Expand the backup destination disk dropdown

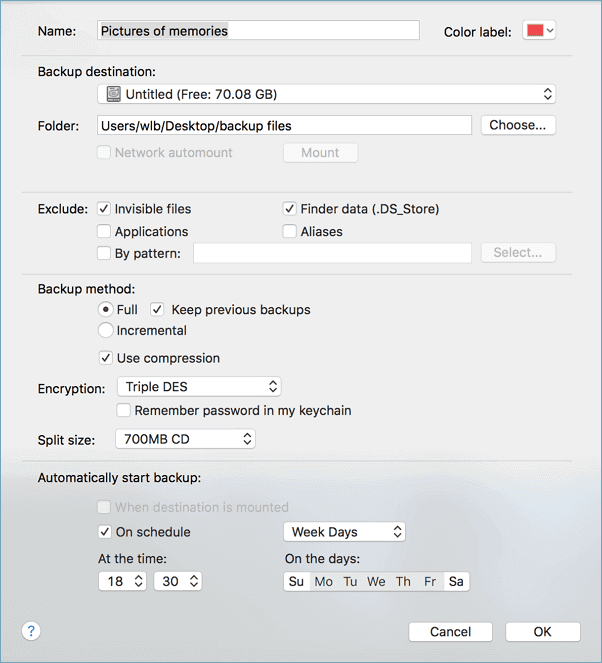tap(327, 94)
